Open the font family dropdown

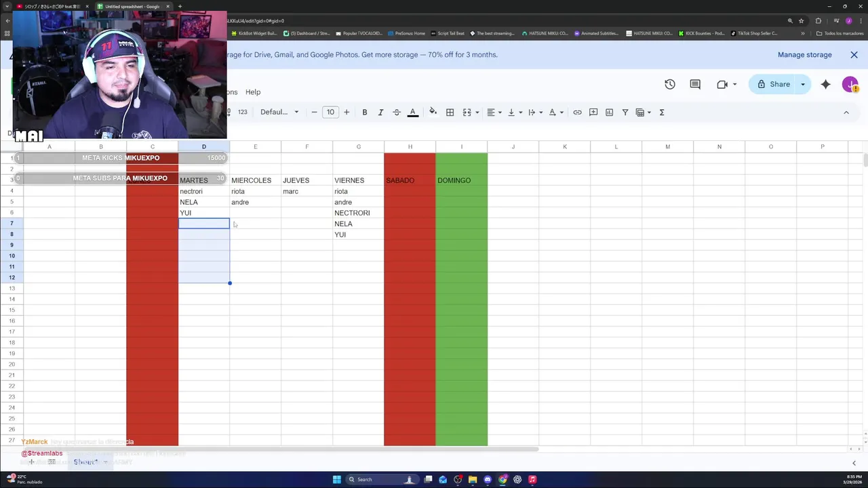coord(279,112)
